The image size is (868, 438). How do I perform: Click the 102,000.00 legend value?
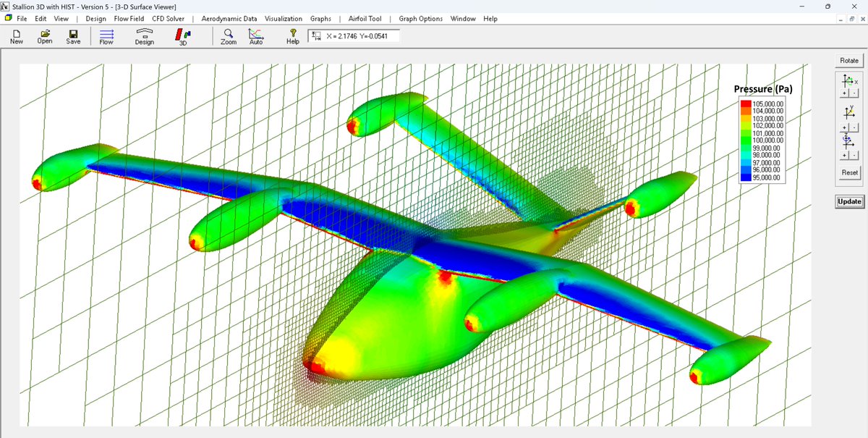pos(769,126)
